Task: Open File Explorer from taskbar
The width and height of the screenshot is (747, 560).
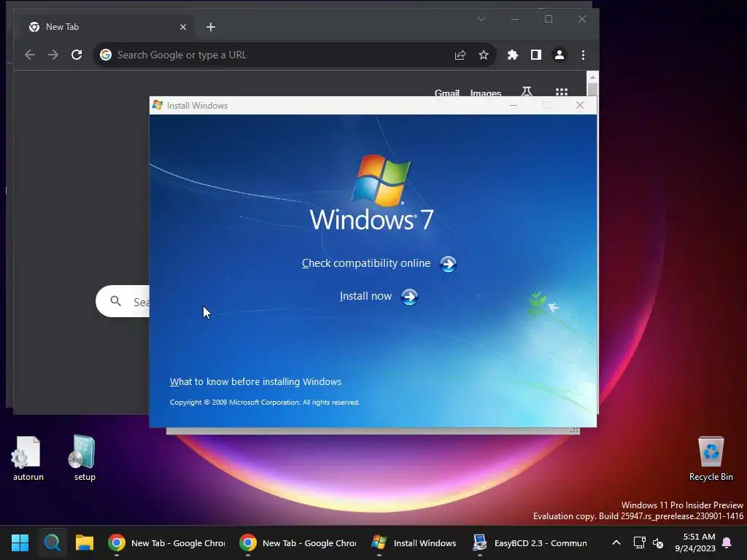Action: click(85, 542)
